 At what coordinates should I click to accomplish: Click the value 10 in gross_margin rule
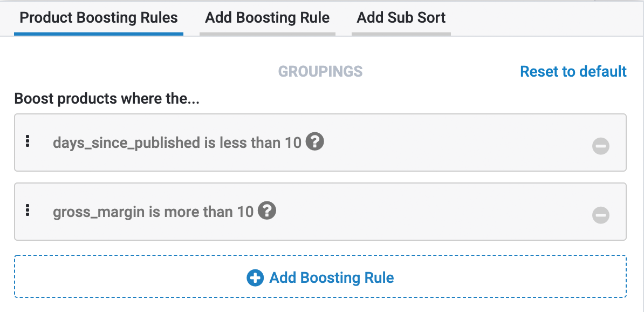pos(245,212)
